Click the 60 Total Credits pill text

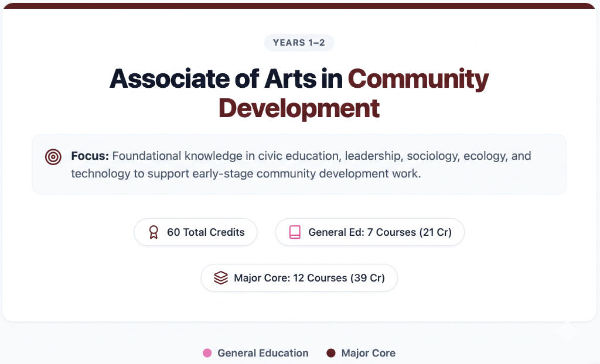click(x=206, y=232)
